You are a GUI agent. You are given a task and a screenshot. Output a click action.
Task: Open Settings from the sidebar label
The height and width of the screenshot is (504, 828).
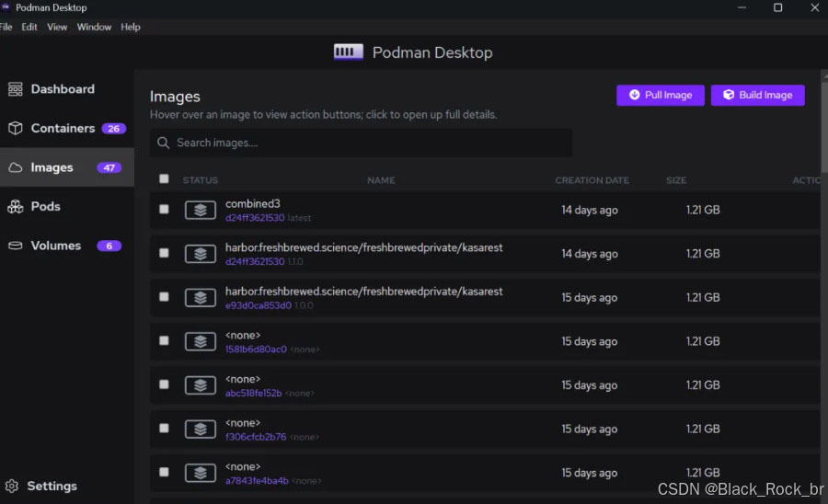pos(52,486)
